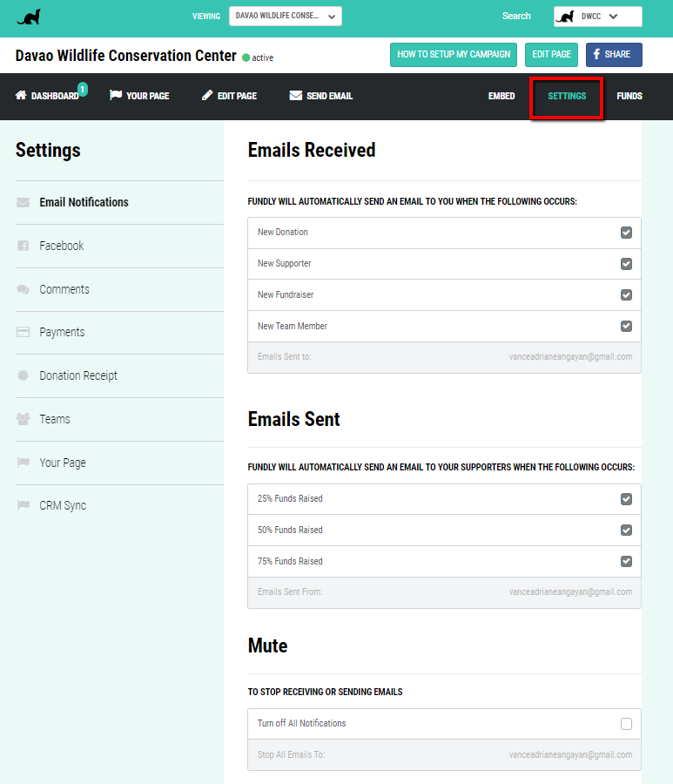Click the flag icon beside Your Page in the nav bar
This screenshot has height=784, width=673.
116,95
